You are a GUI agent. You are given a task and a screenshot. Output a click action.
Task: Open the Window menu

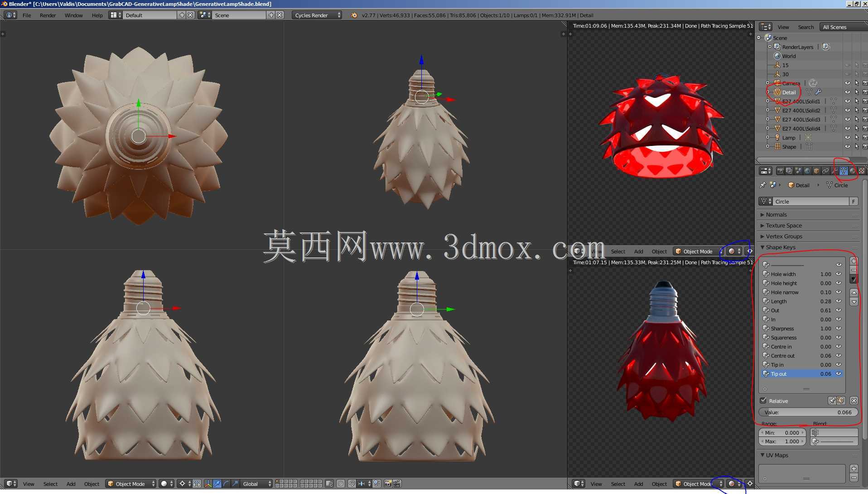(73, 15)
